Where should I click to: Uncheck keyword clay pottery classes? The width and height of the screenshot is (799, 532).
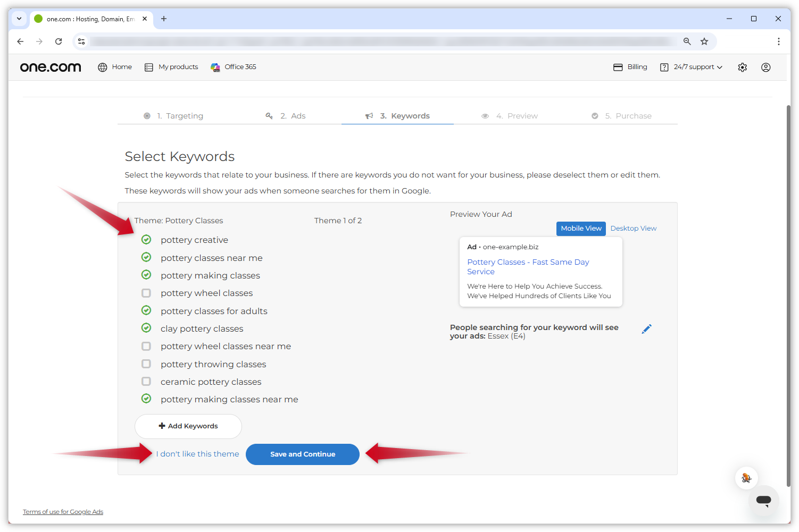(x=146, y=328)
